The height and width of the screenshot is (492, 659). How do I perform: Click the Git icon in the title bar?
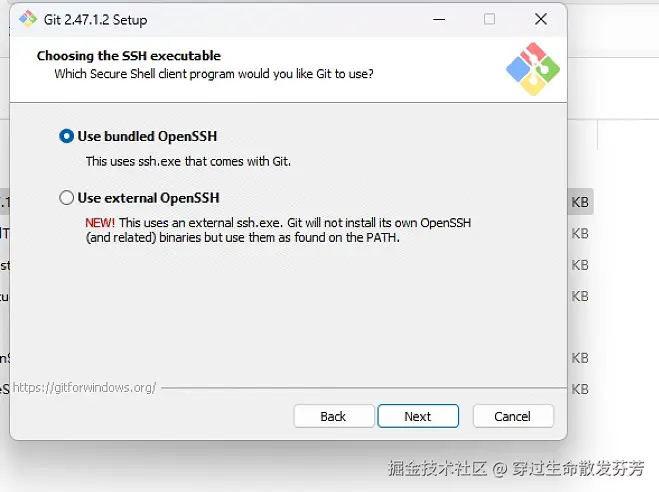pos(28,19)
